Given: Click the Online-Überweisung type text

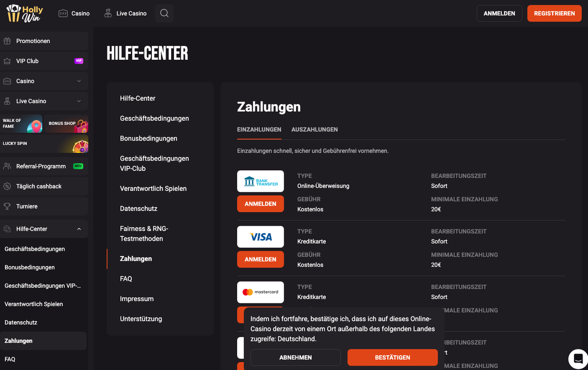Looking at the screenshot, I should 323,186.
